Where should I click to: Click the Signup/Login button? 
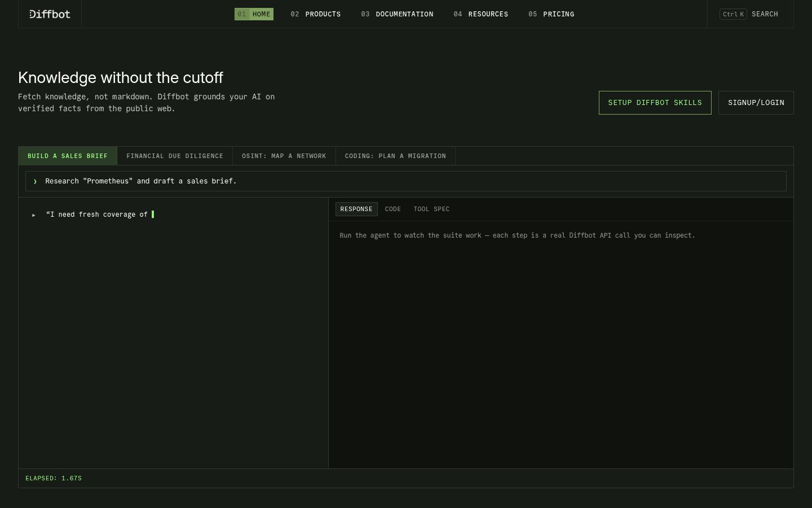(x=756, y=103)
